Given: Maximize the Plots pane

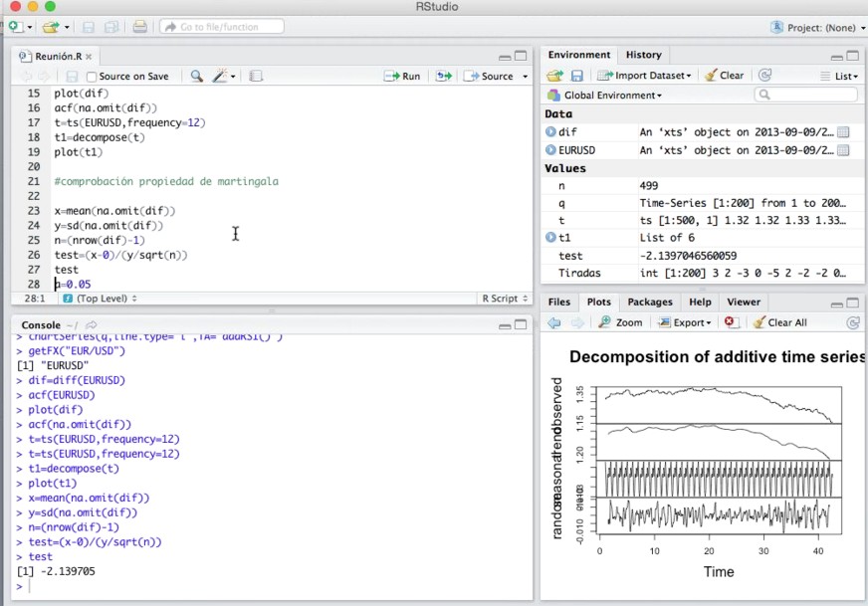Looking at the screenshot, I should click(853, 303).
